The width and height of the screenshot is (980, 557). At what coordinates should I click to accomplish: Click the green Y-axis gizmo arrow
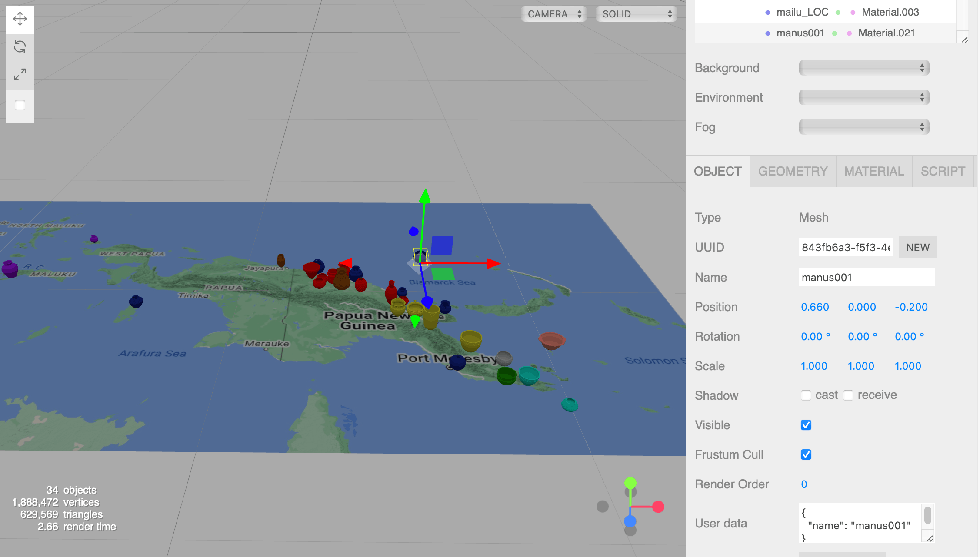[x=425, y=196]
